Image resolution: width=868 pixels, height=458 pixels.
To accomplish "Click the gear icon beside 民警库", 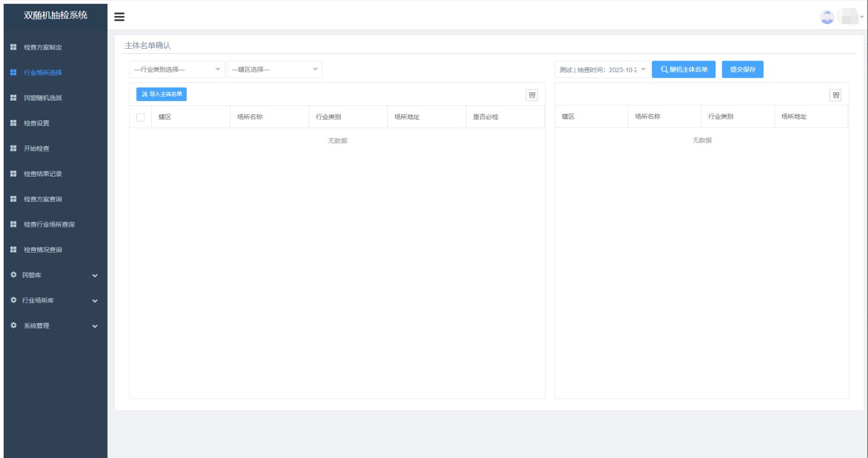I will pos(13,275).
